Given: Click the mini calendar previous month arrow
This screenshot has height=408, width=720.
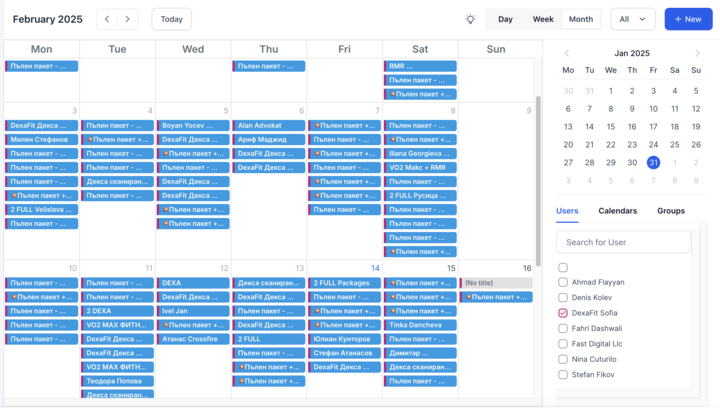Looking at the screenshot, I should pyautogui.click(x=567, y=53).
